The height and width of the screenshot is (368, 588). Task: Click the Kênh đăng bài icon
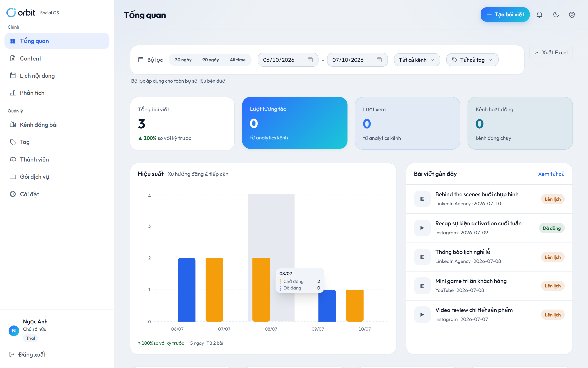click(13, 125)
